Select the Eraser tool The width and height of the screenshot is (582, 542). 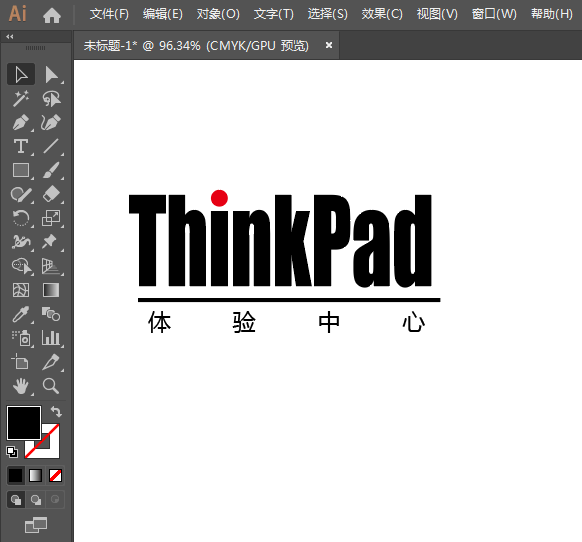tap(51, 194)
